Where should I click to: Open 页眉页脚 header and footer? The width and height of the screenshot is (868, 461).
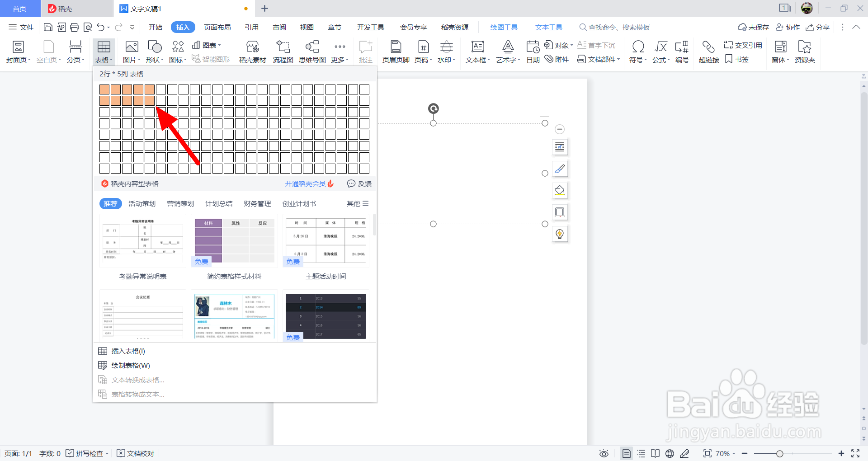click(396, 52)
